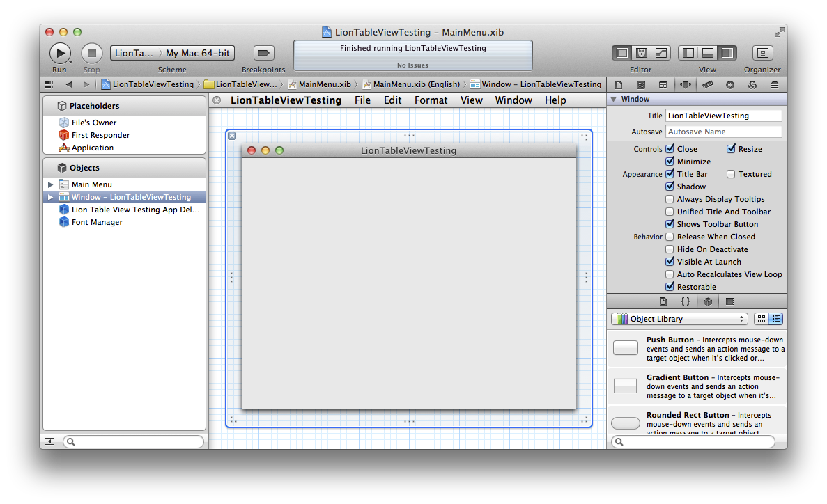Toggle the Minimize checkbox

click(x=670, y=162)
